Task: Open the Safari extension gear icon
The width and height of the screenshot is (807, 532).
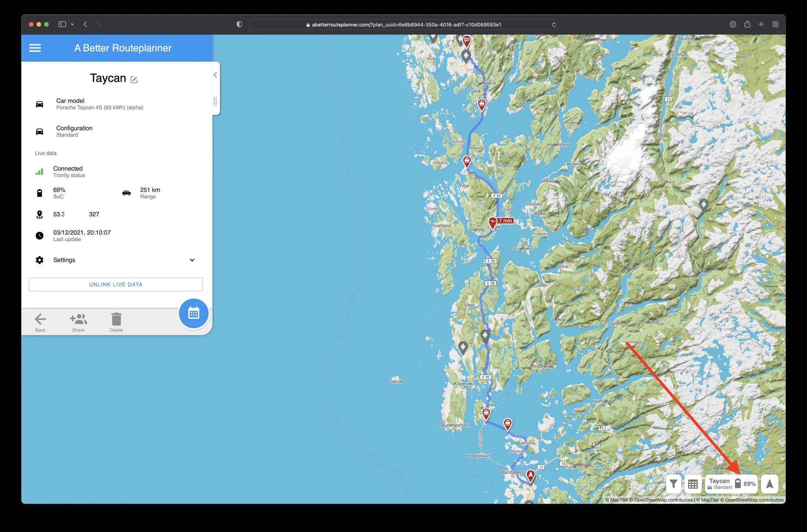Action: pos(733,24)
